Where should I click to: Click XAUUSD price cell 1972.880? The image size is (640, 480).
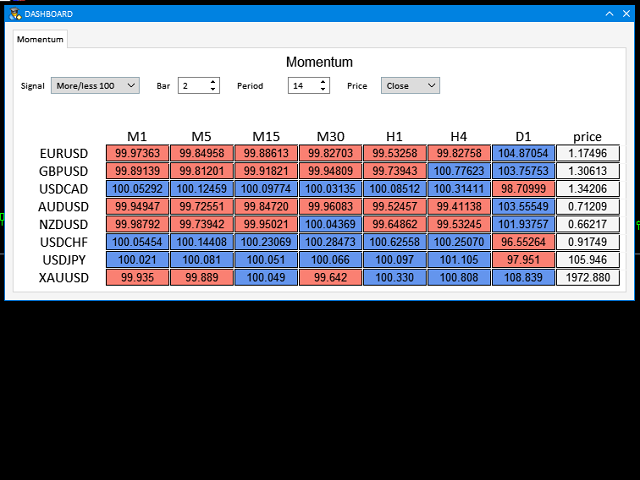click(x=588, y=277)
